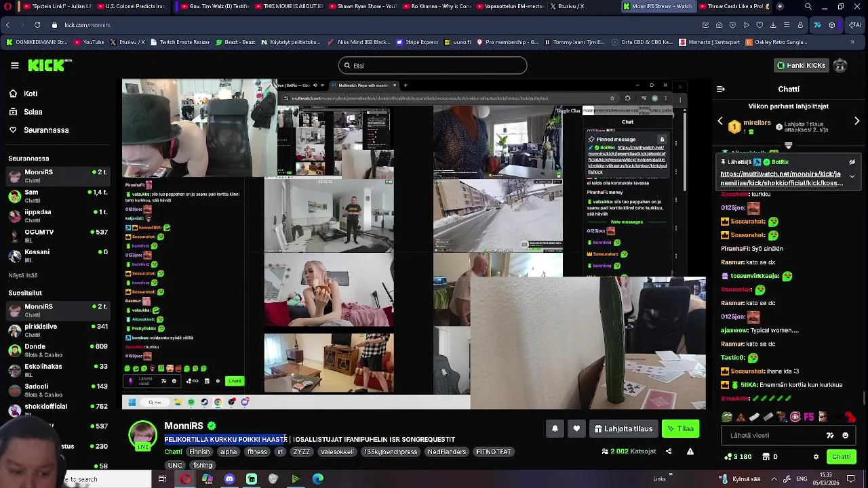The height and width of the screenshot is (488, 868).
Task: Click the Hanki KICKs button
Action: pos(801,66)
